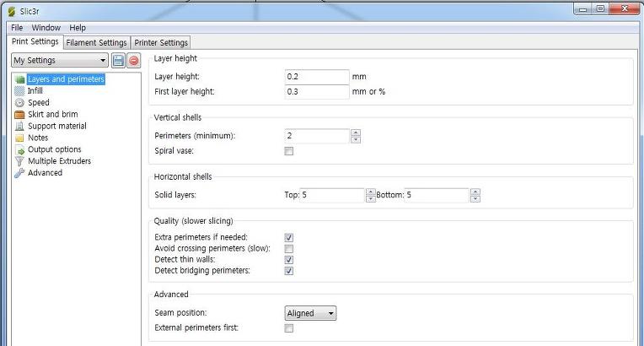Uncheck Detect thin walls option
This screenshot has width=644, height=346.
click(x=289, y=260)
